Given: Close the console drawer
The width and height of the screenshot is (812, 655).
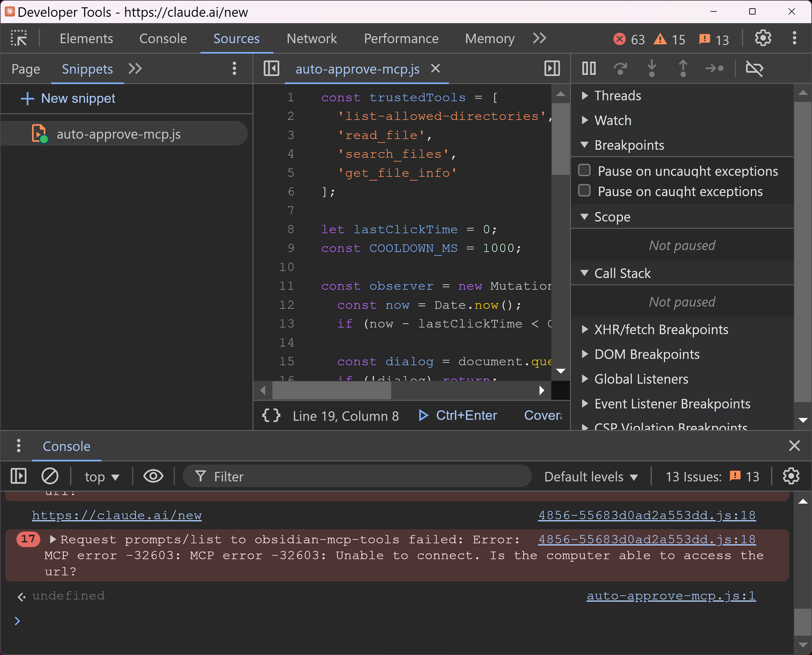Looking at the screenshot, I should pyautogui.click(x=794, y=446).
